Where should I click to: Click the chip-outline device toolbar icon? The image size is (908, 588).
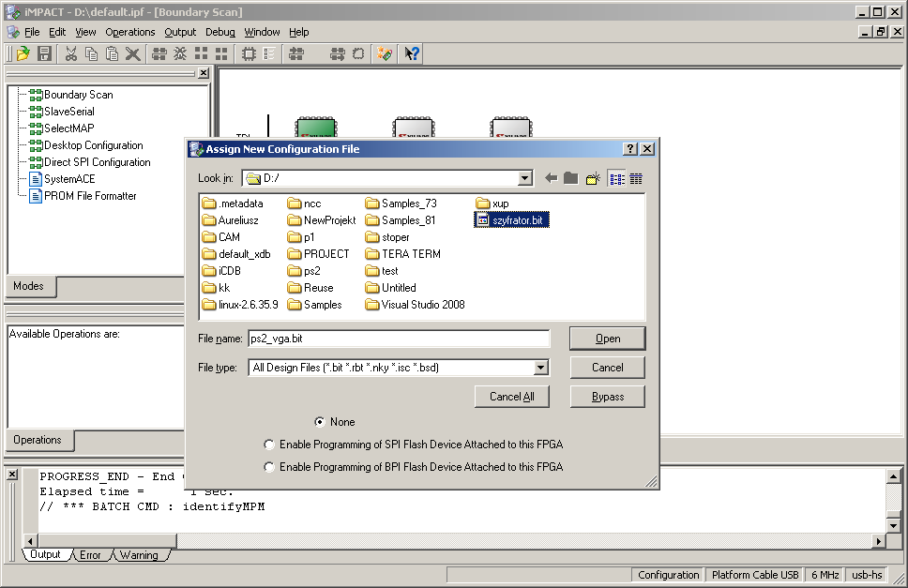tap(249, 53)
